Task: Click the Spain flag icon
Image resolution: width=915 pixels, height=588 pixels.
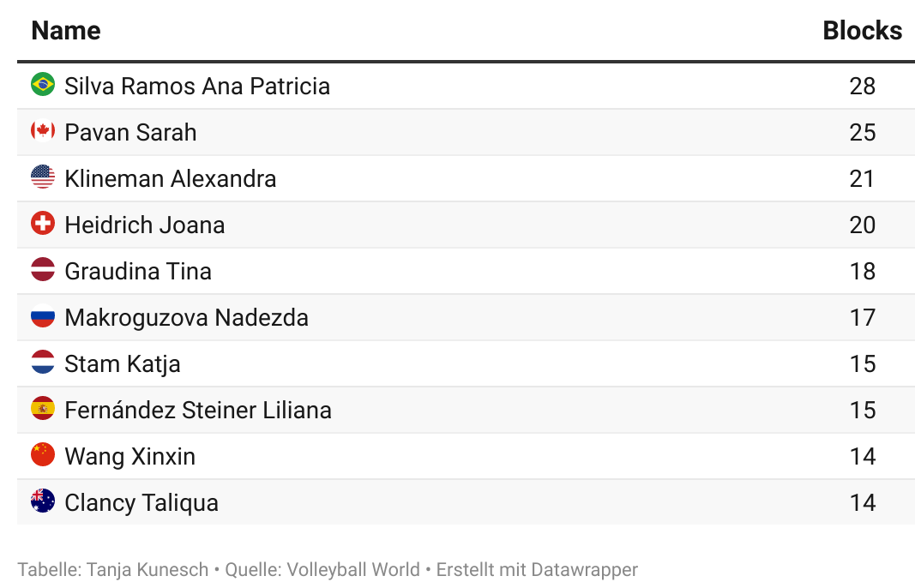Action: point(43,408)
